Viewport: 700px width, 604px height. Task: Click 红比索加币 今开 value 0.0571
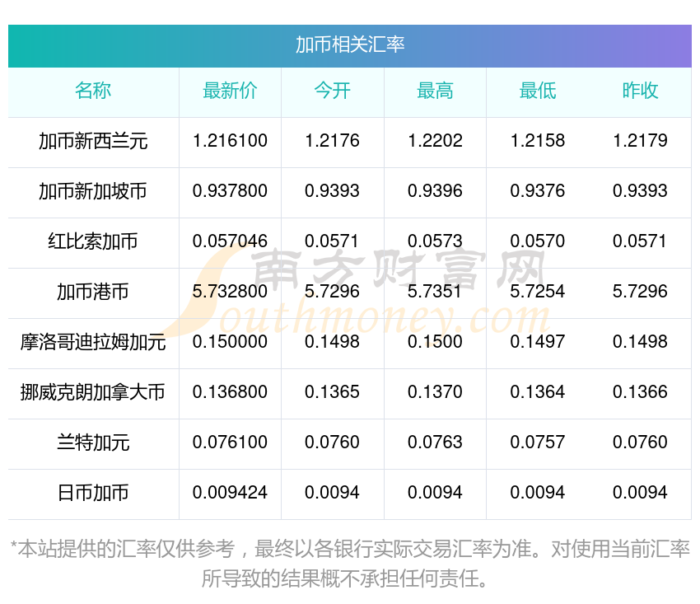click(332, 241)
